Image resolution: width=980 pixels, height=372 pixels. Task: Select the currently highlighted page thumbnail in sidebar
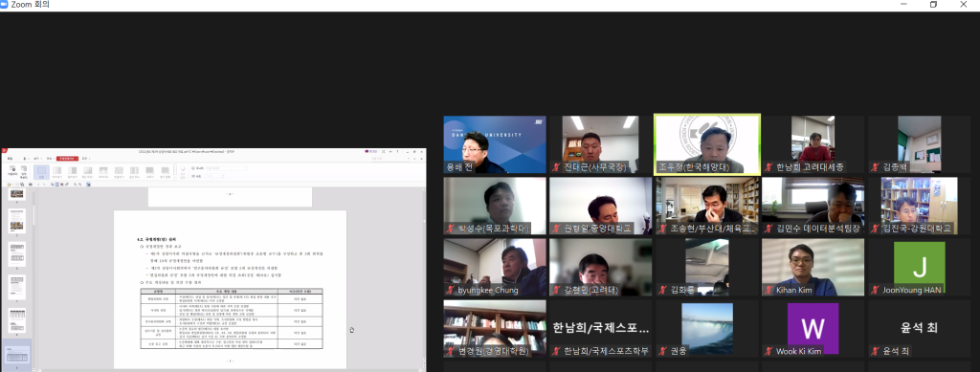[17, 355]
